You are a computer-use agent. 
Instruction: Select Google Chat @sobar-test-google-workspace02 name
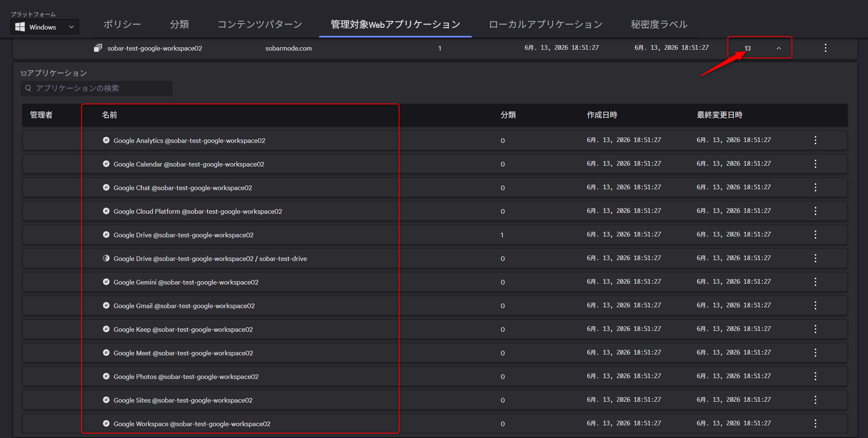183,188
